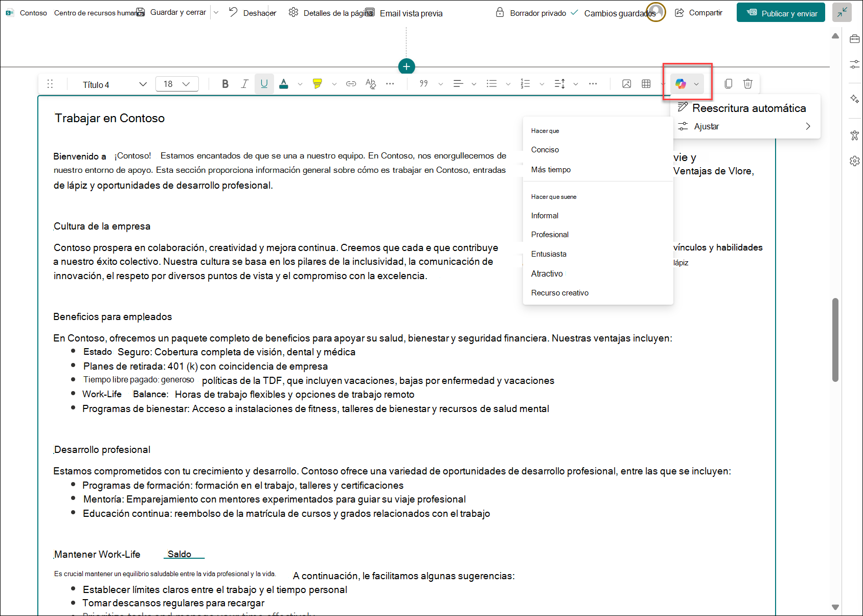Choose the Conciso option

545,150
